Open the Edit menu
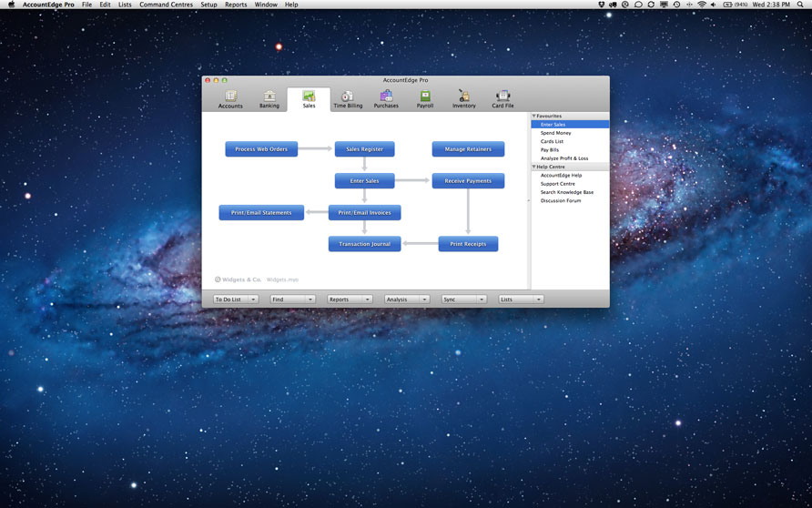The image size is (812, 508). (x=105, y=5)
